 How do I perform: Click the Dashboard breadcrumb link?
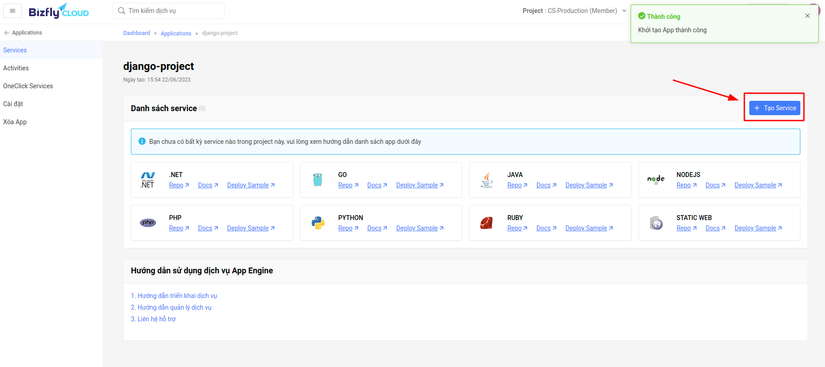(x=136, y=33)
